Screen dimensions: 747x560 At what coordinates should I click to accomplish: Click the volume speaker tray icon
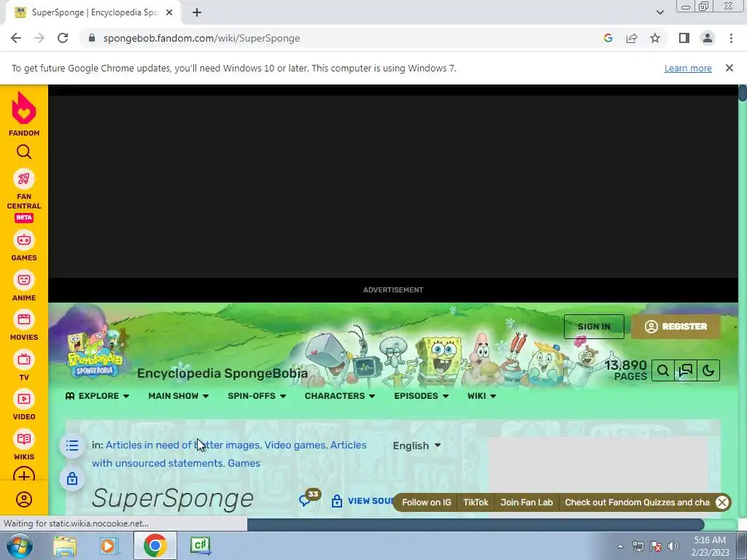(x=673, y=546)
